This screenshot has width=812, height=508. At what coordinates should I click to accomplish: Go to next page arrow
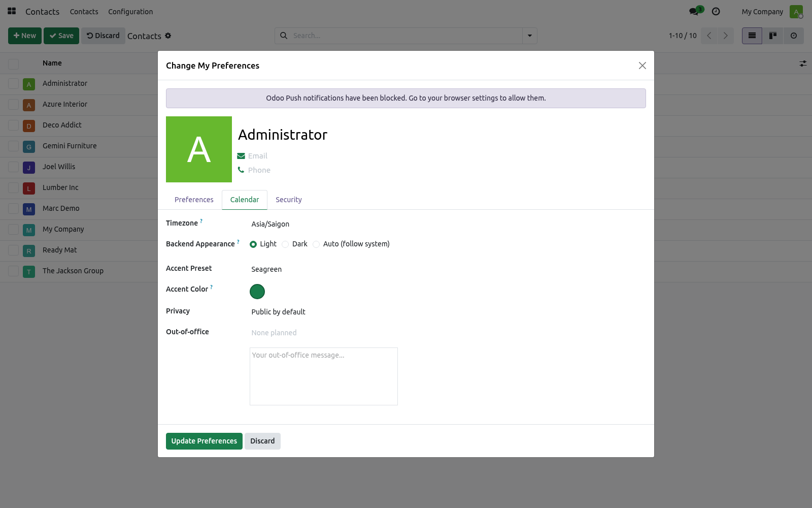(x=726, y=36)
